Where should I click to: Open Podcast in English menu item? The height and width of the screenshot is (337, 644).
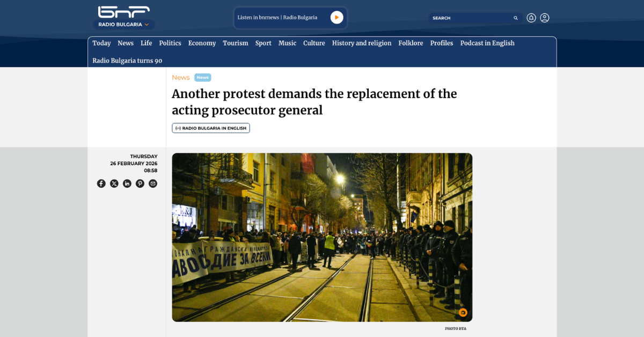(x=487, y=43)
